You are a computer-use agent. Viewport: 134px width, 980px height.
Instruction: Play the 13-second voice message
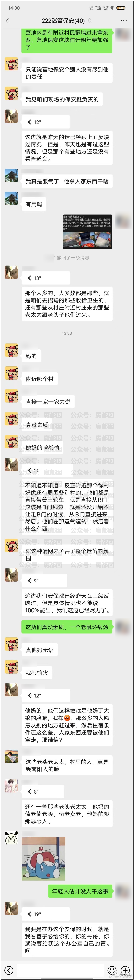pyautogui.click(x=46, y=278)
